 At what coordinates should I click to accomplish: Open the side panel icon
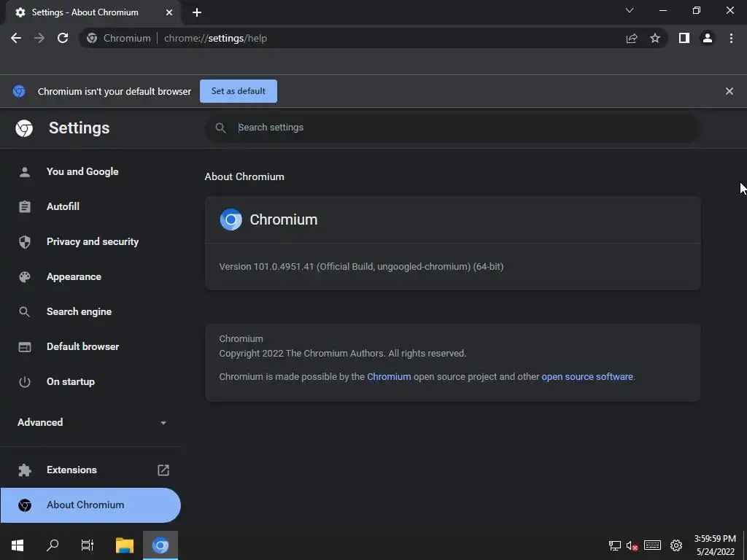tap(684, 38)
